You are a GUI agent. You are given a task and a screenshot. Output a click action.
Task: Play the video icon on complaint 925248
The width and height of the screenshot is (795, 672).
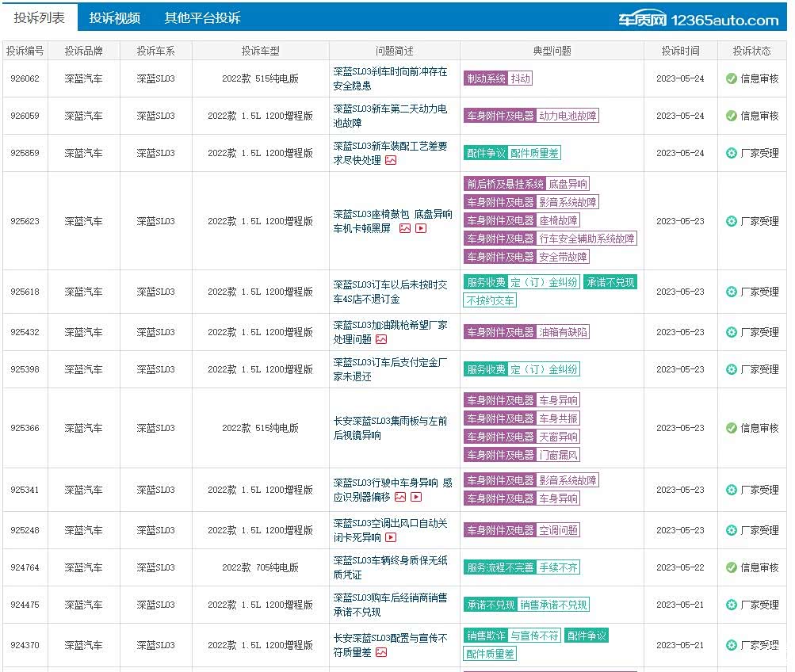(391, 537)
